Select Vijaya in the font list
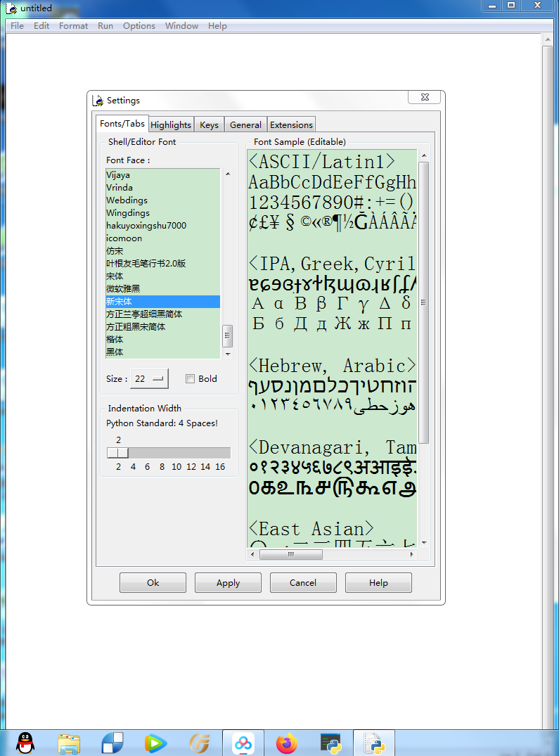 click(x=163, y=174)
